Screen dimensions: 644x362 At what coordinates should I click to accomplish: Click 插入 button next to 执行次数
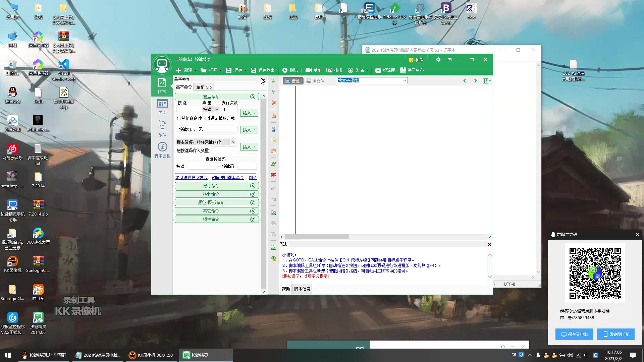pos(249,113)
